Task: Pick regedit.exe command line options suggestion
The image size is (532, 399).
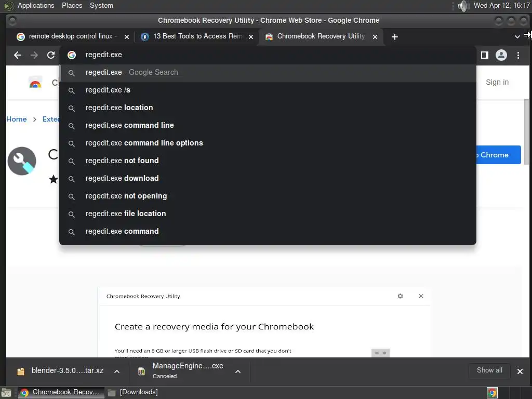Action: point(268,143)
